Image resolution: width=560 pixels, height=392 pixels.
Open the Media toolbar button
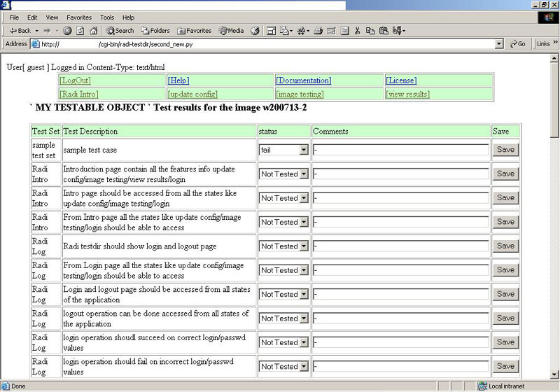pos(231,31)
